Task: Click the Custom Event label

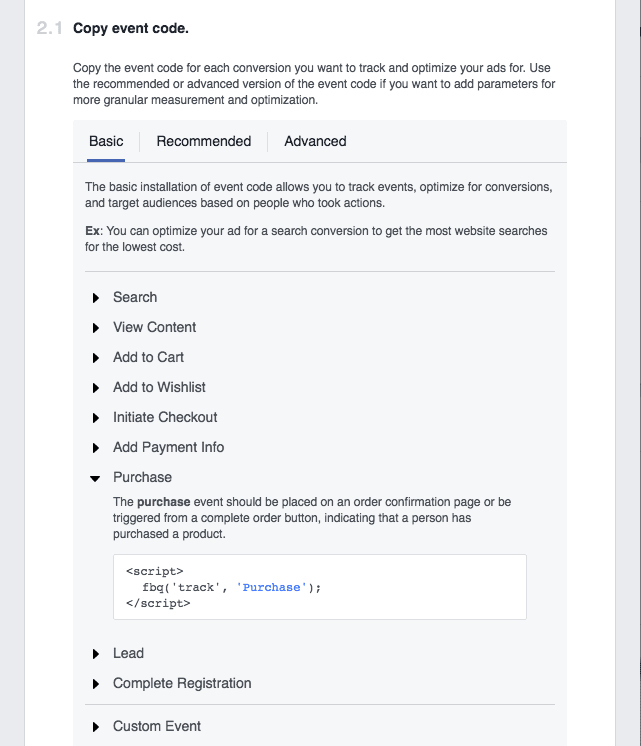Action: (x=157, y=726)
